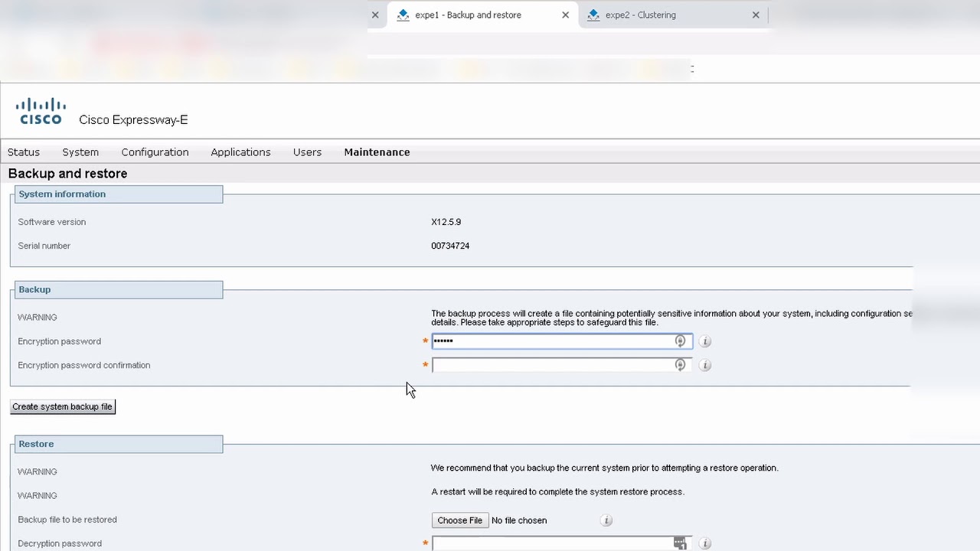This screenshot has width=980, height=551.
Task: Click the Cisco logo
Action: pyautogui.click(x=41, y=111)
